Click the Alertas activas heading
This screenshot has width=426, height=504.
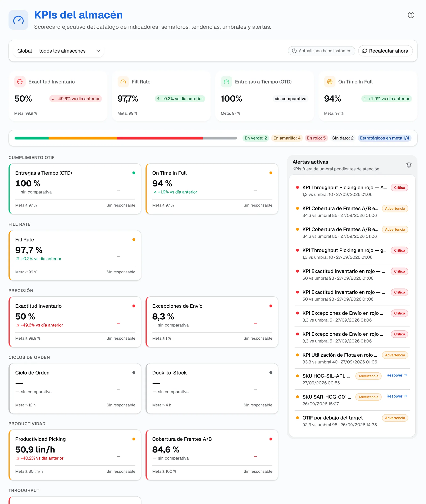pos(310,162)
